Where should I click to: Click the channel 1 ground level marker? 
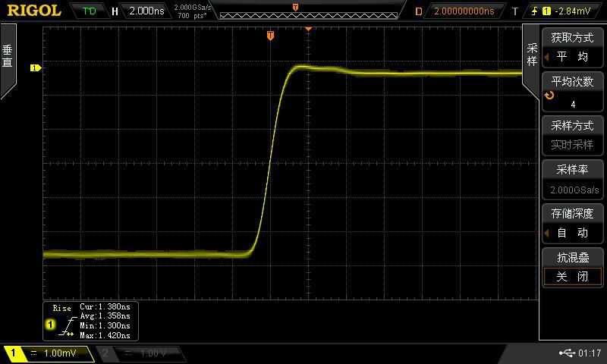pos(35,68)
